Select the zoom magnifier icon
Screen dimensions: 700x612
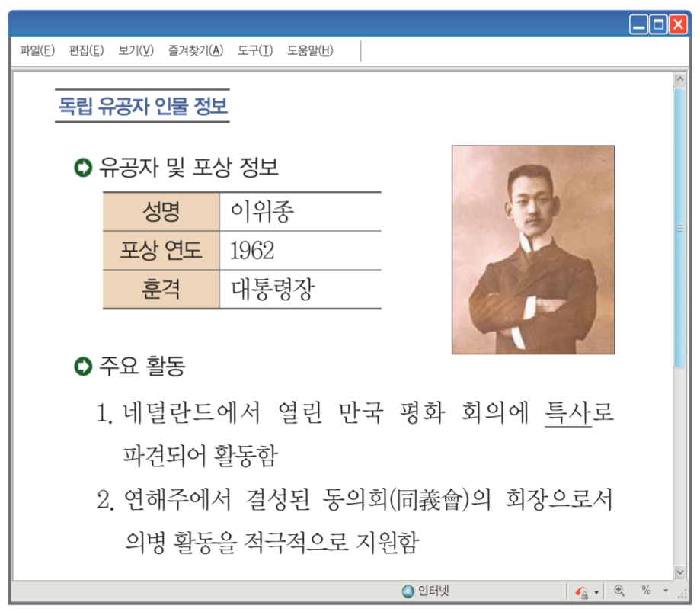coord(620,591)
